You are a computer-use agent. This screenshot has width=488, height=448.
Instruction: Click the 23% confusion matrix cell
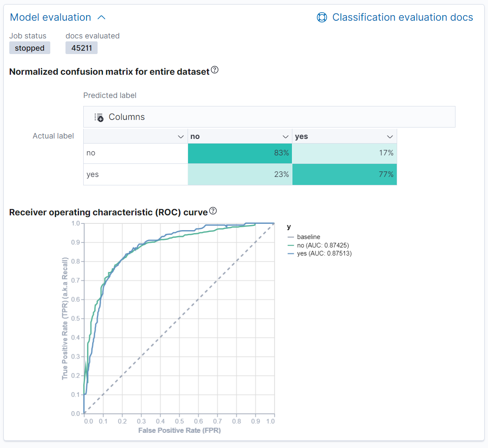click(x=240, y=174)
